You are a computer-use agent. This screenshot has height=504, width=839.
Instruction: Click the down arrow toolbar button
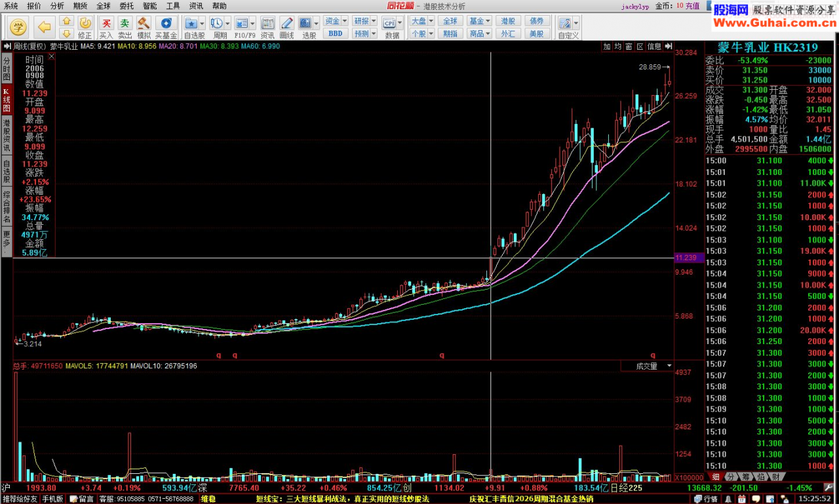tap(66, 33)
